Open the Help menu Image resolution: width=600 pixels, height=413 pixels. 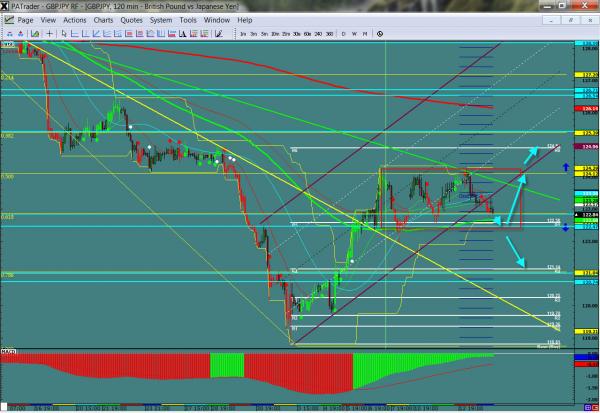click(245, 20)
